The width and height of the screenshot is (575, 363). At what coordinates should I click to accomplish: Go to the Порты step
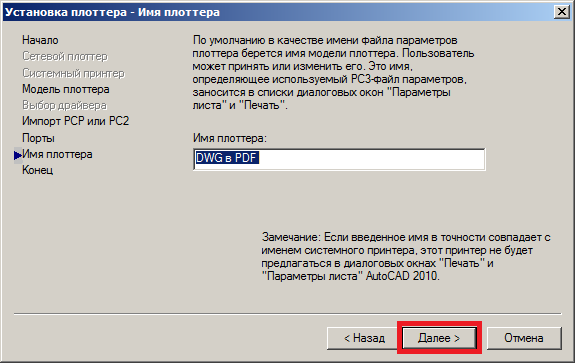(x=39, y=138)
